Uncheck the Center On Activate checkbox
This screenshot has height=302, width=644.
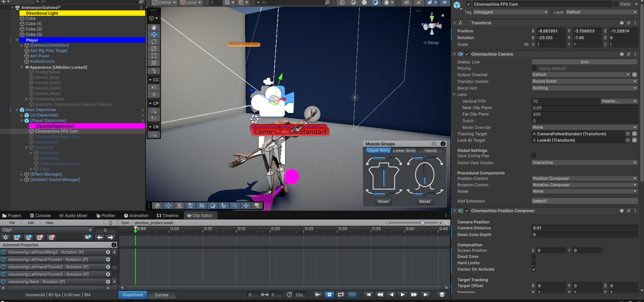pyautogui.click(x=534, y=269)
